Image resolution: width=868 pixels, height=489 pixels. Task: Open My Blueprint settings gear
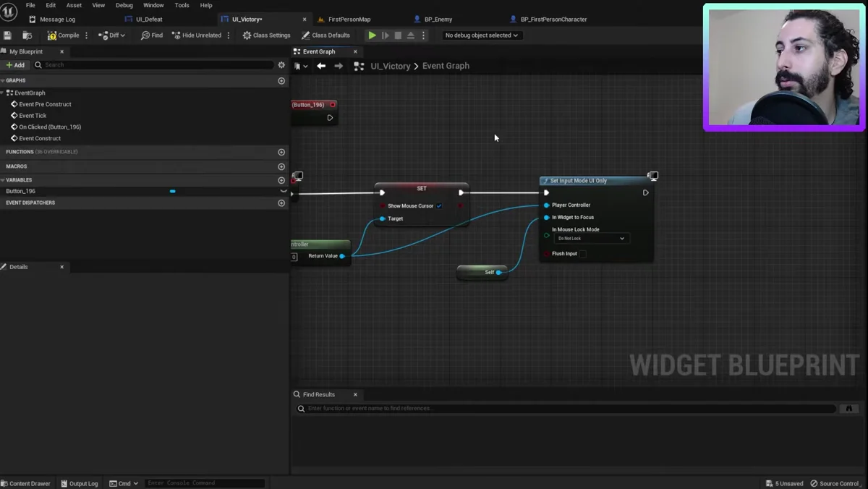(281, 65)
